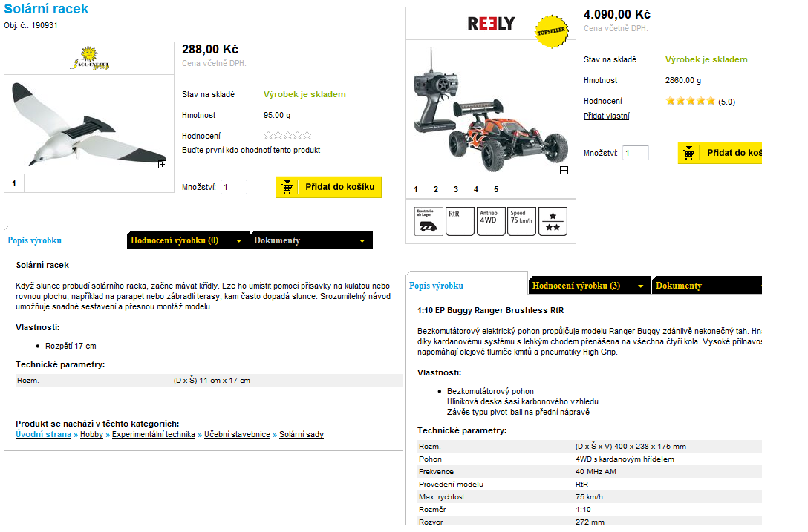Click the 4WD Antrieb feature icon
The width and height of the screenshot is (808, 532).
click(491, 221)
